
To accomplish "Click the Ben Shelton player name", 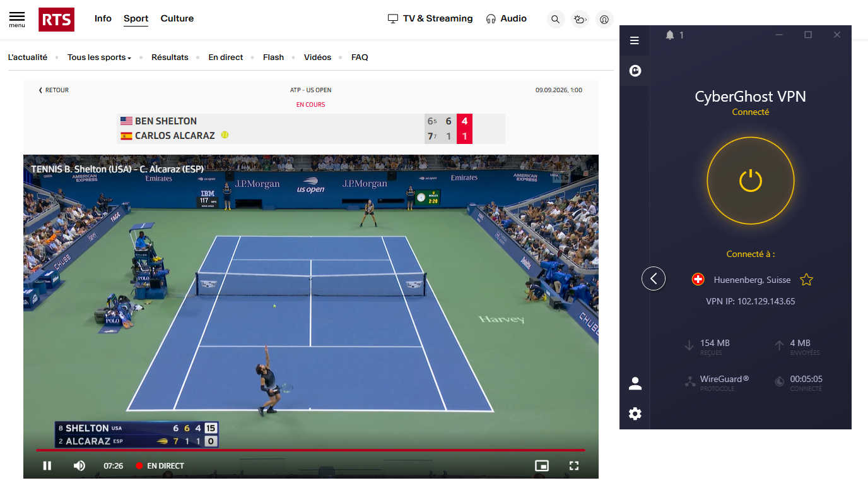I will coord(166,121).
